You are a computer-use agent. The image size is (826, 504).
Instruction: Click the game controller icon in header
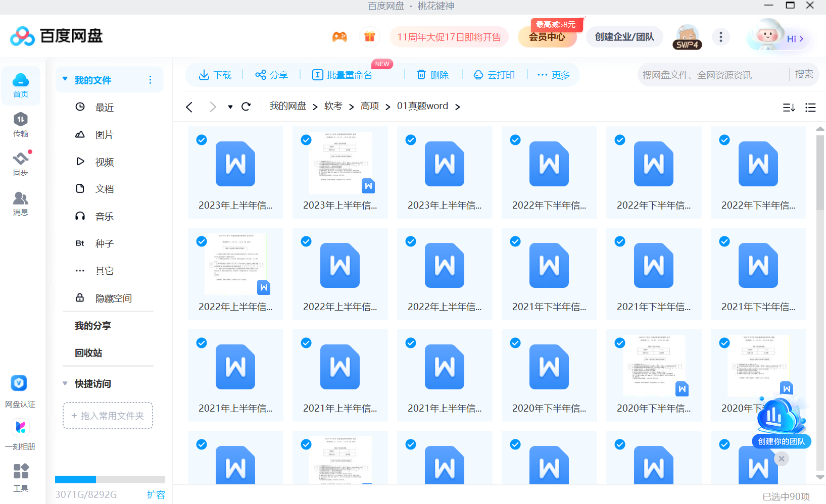click(339, 37)
